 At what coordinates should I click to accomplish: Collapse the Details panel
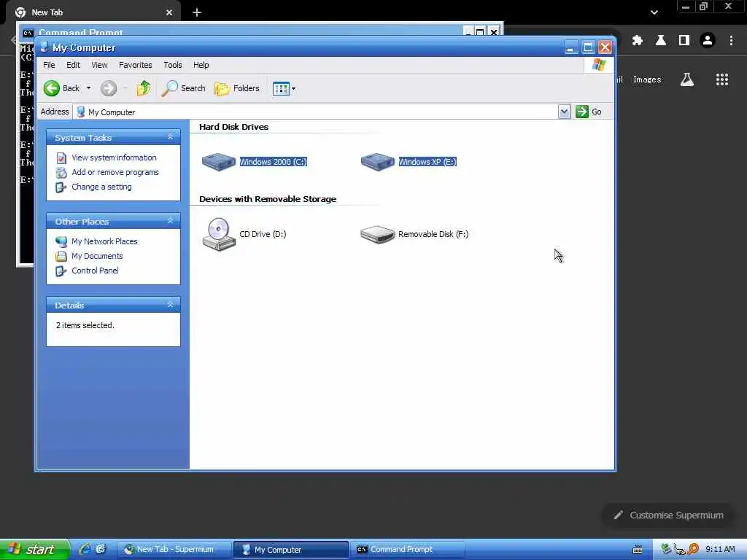click(170, 305)
